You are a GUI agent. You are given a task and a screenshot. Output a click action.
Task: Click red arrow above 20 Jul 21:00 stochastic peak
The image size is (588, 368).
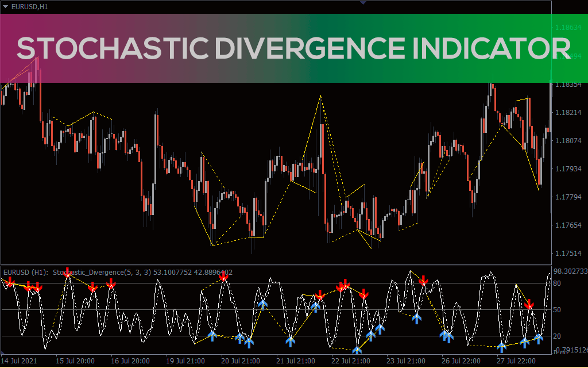(223, 277)
